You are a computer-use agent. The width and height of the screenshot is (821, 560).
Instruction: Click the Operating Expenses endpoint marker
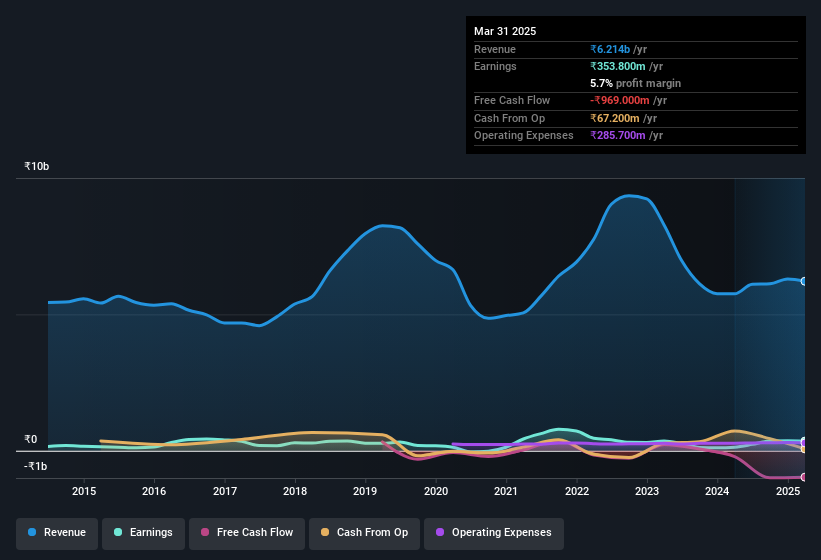coord(804,443)
